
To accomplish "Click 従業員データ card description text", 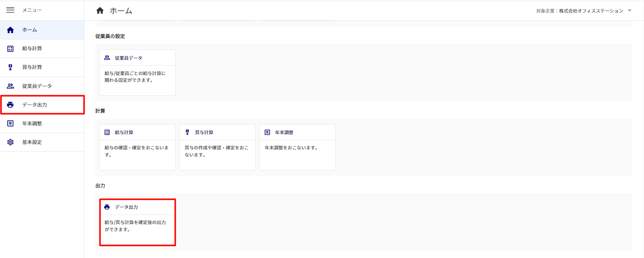I will 135,77.
